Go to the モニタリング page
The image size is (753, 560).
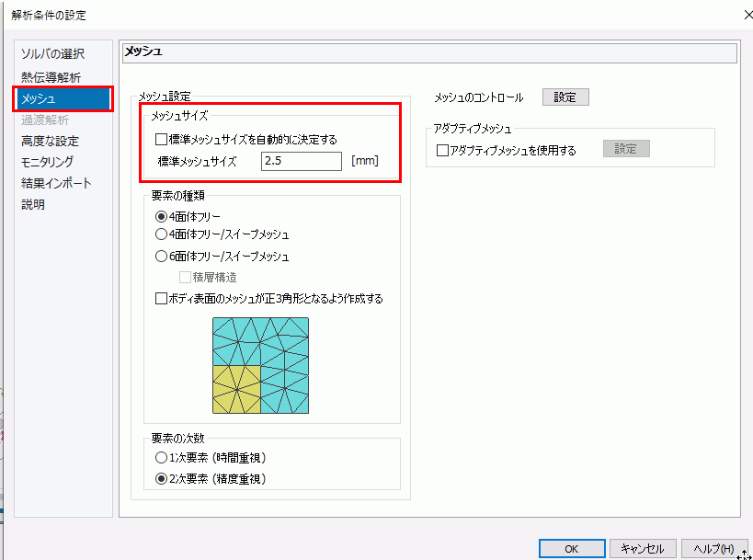pyautogui.click(x=47, y=162)
